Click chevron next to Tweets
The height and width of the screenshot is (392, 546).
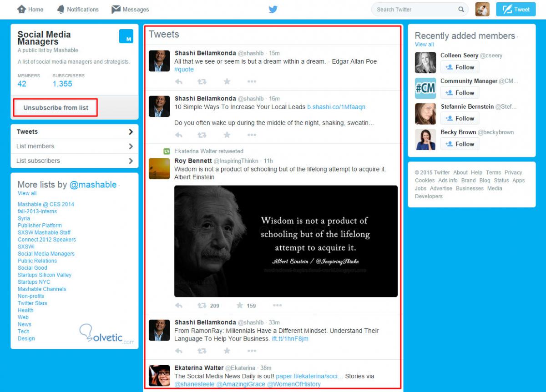point(131,132)
